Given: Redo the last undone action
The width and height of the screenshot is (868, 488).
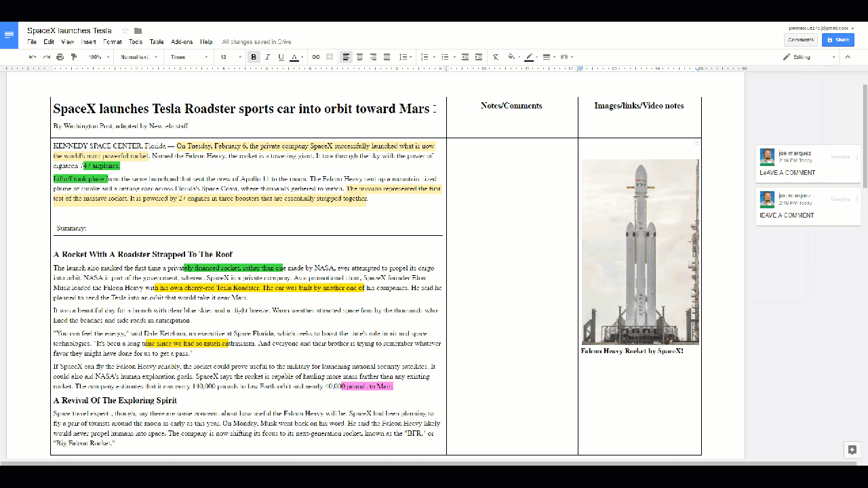Looking at the screenshot, I should coord(46,57).
